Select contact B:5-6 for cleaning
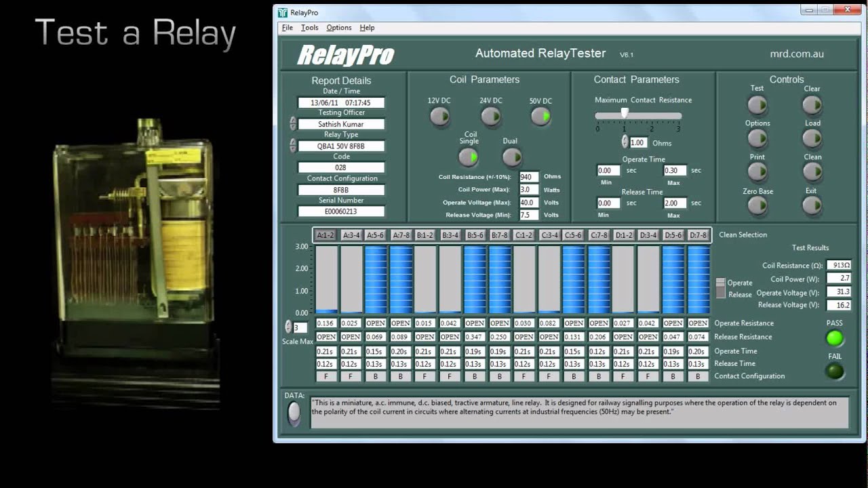Screen dimensions: 868x488 [475, 235]
